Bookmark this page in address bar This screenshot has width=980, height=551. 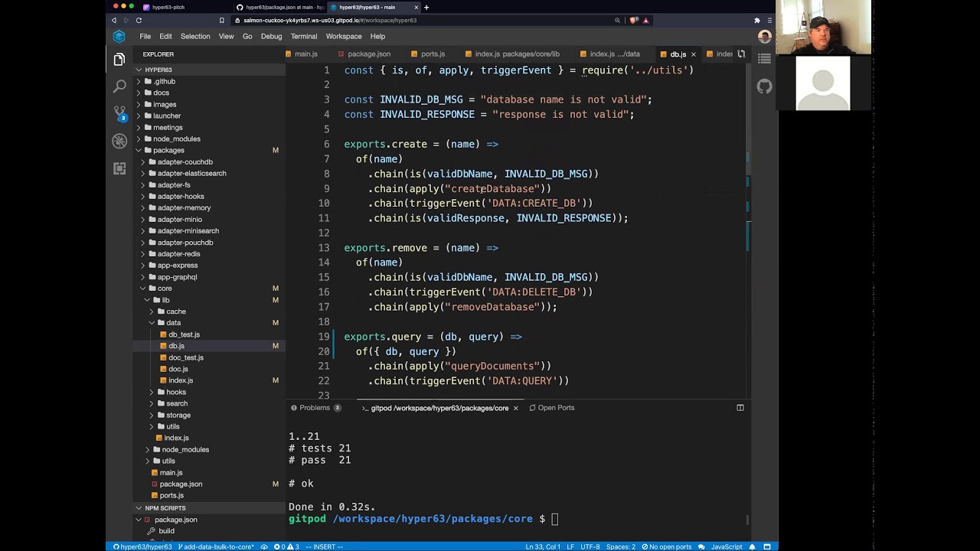pyautogui.click(x=222, y=20)
